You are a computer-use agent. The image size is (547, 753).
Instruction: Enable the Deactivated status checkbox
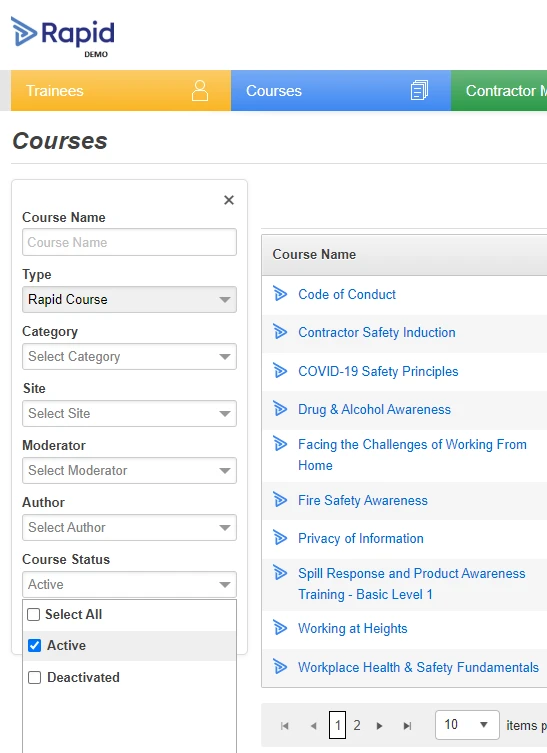pos(35,678)
